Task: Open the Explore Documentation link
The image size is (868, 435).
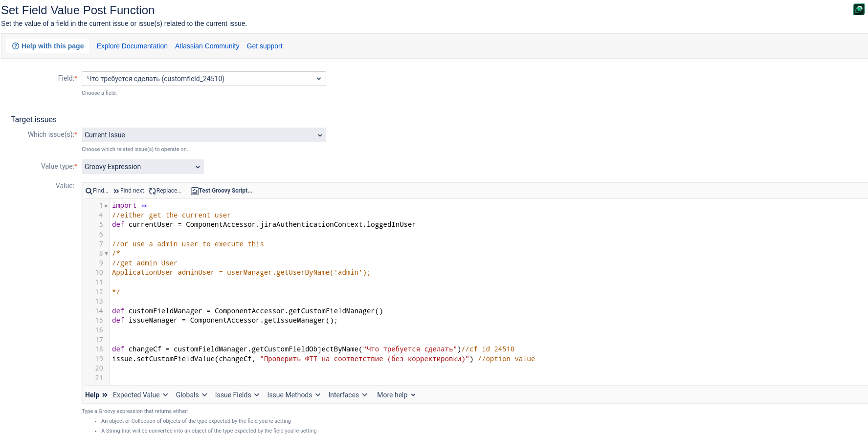Action: [132, 46]
